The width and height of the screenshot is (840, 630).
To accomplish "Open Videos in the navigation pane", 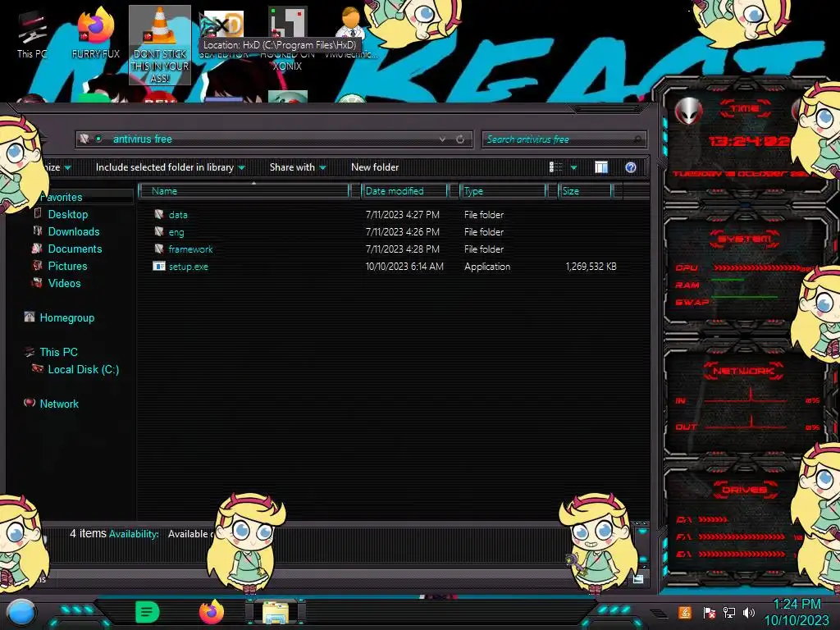I will (64, 283).
